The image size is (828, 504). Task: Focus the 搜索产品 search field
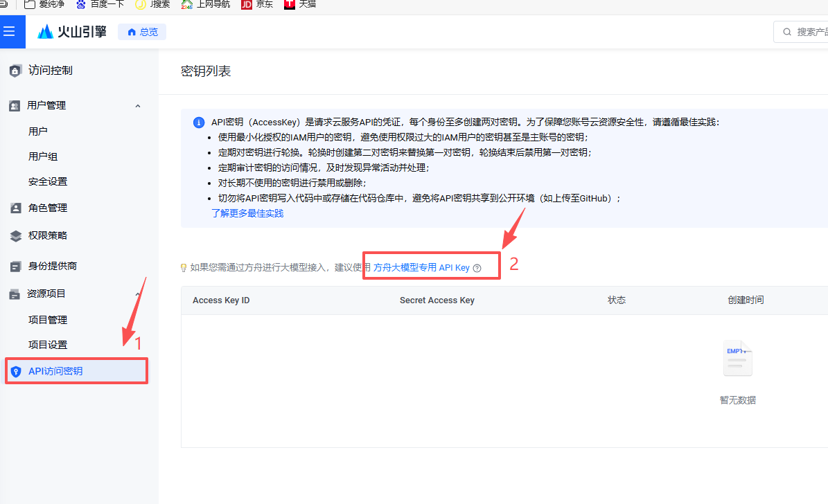tap(802, 32)
